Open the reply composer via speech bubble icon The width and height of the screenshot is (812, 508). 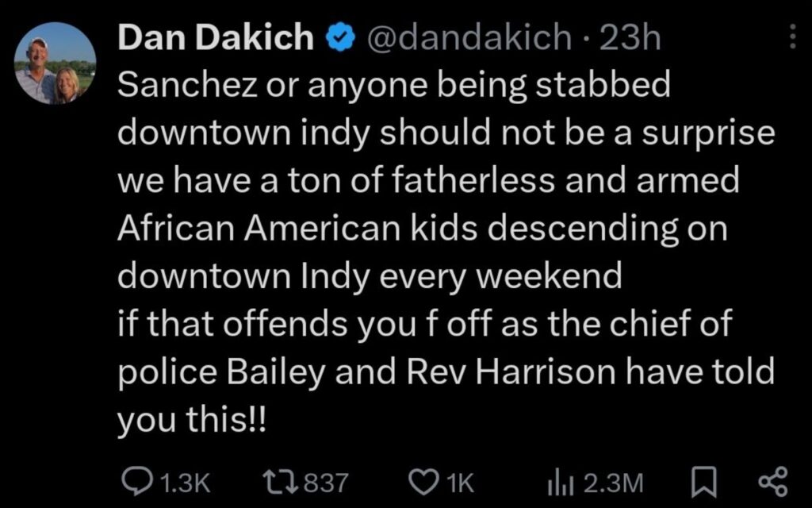point(139,480)
